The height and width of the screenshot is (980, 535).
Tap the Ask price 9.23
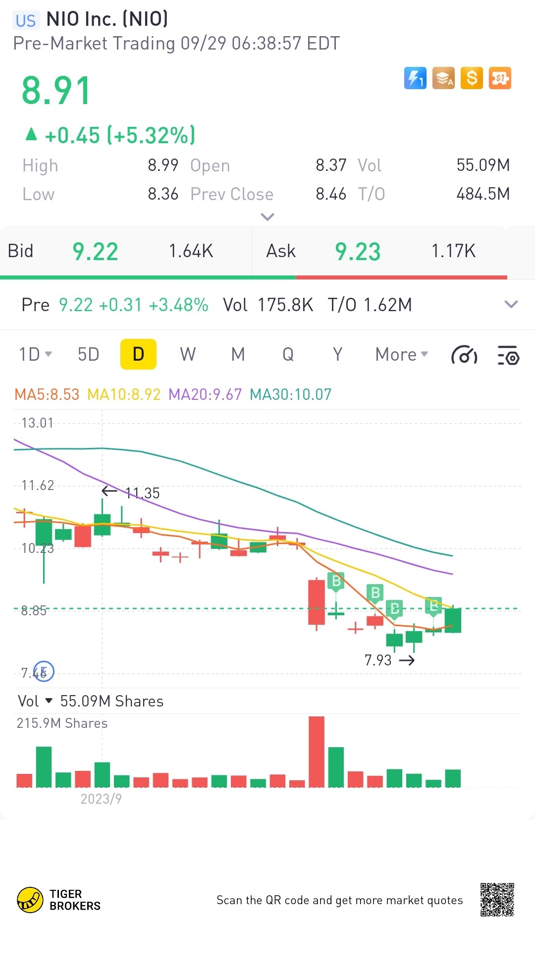point(358,252)
